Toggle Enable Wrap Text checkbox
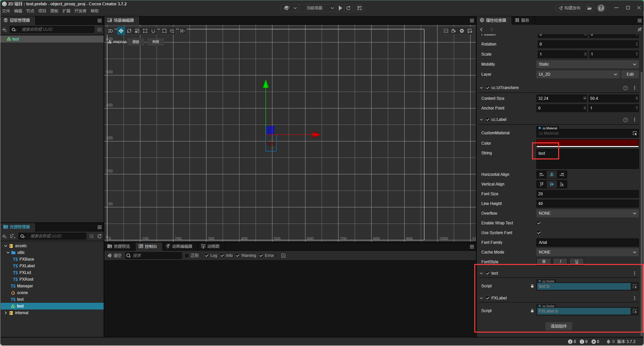The image size is (644, 346). [x=539, y=223]
